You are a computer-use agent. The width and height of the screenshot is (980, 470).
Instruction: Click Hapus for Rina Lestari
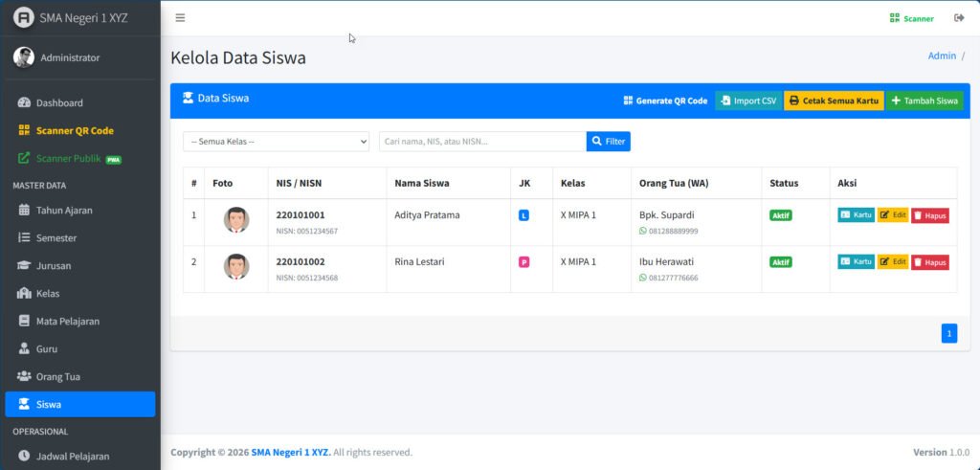[929, 262]
